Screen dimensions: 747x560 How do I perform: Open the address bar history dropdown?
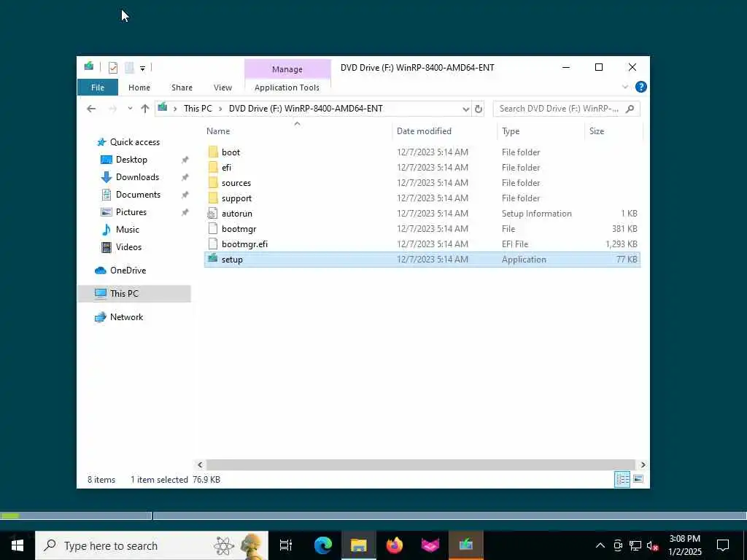[x=466, y=109]
